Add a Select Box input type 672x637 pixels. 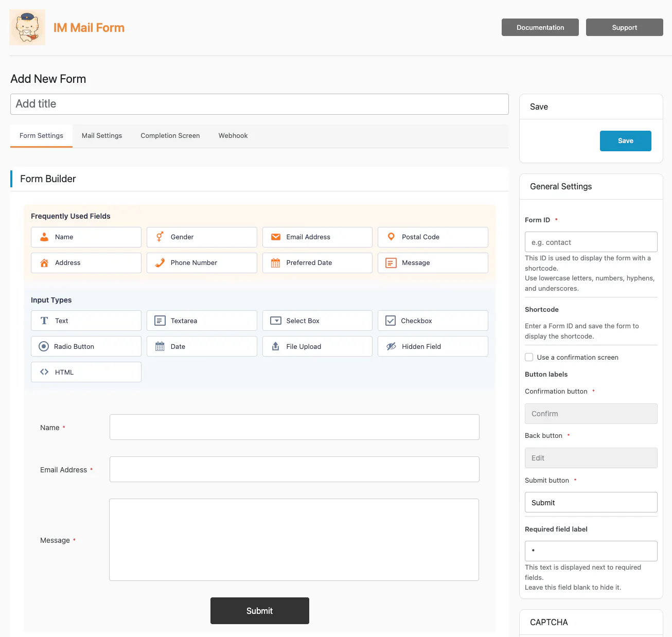click(317, 321)
